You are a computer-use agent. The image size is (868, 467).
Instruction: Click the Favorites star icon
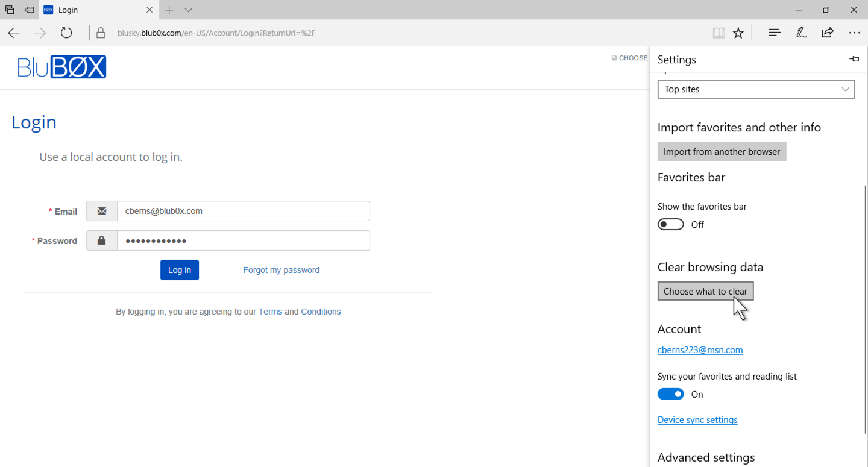click(738, 33)
